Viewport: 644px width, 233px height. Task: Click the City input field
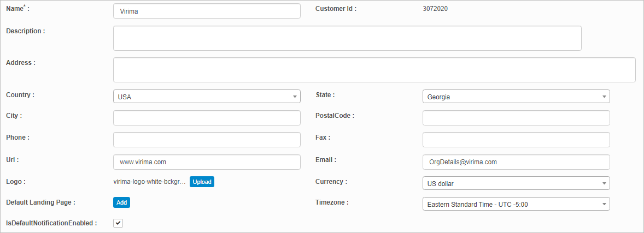207,118
